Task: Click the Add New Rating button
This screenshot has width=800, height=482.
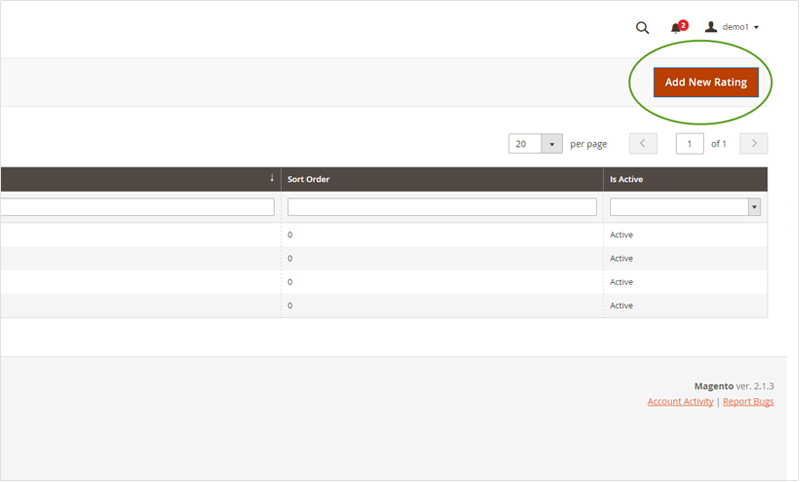Action: click(x=706, y=82)
